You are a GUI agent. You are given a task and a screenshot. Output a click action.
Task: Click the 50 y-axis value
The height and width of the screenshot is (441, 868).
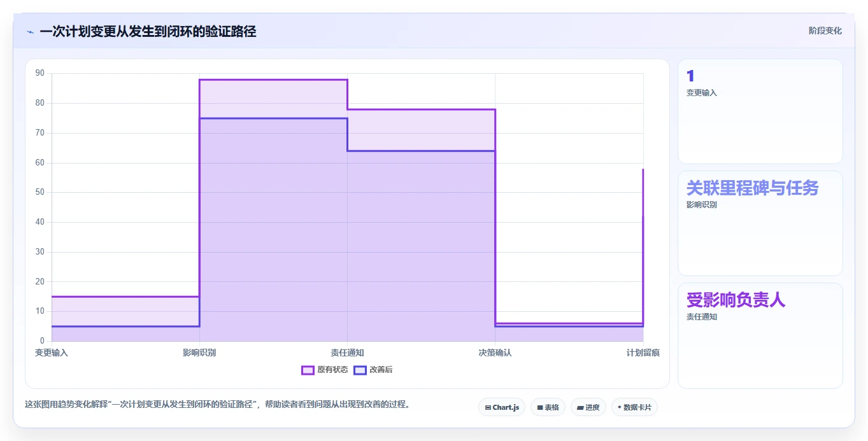click(x=40, y=192)
